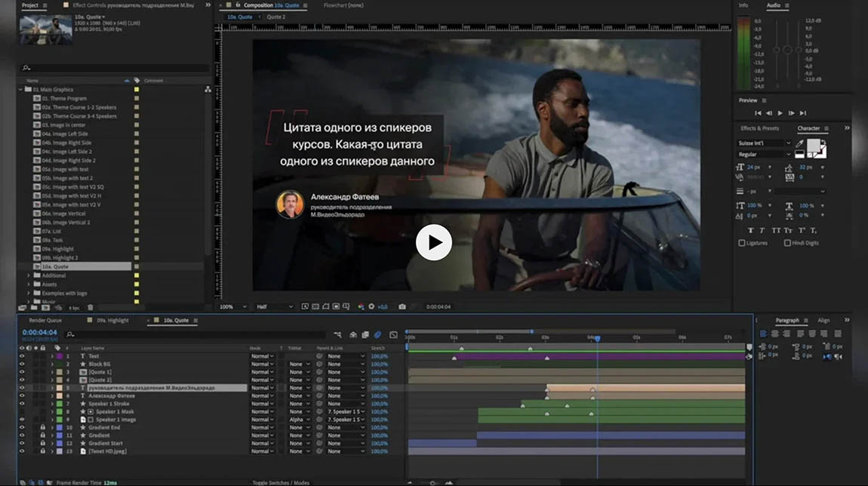This screenshot has width=868, height=486.
Task: Click the video play button overlay
Action: coord(434,242)
